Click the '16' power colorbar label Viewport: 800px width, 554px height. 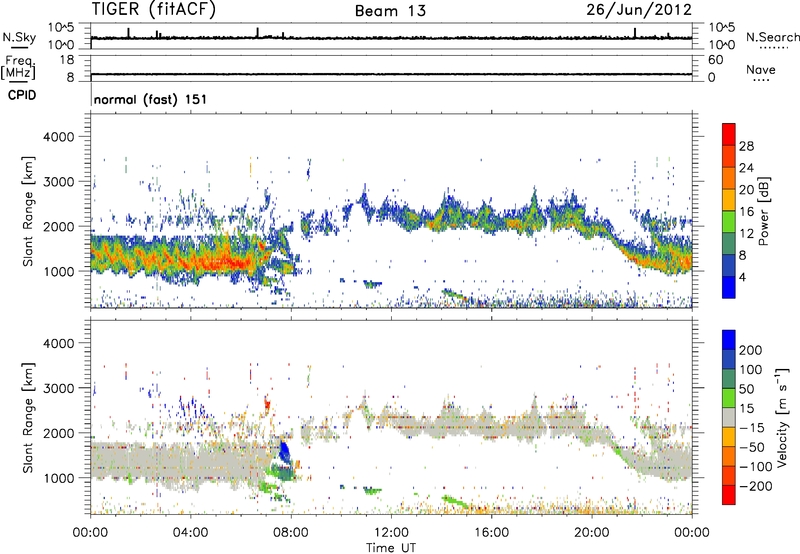[746, 212]
